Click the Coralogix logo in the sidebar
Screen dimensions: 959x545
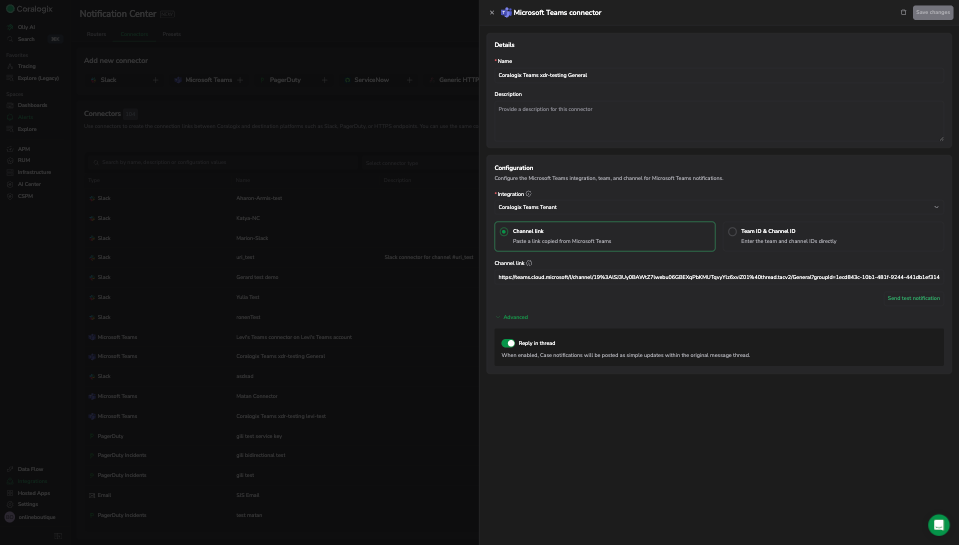(x=29, y=9)
